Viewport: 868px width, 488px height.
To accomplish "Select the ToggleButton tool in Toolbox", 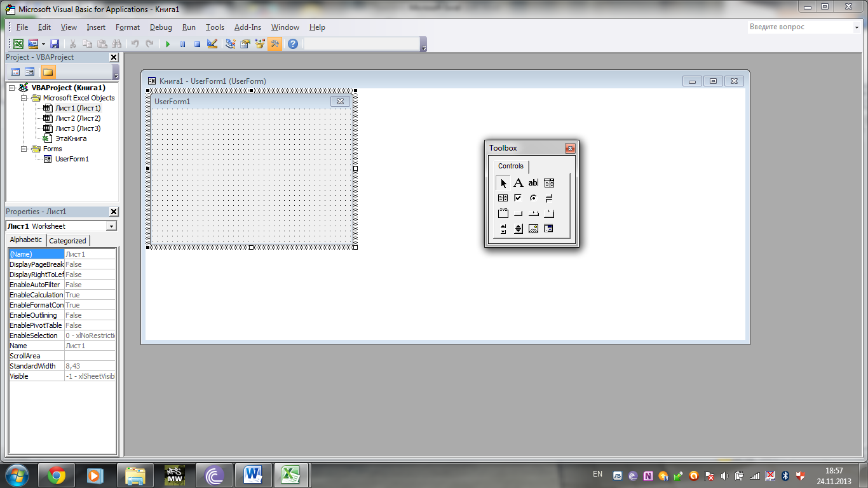I will (549, 198).
